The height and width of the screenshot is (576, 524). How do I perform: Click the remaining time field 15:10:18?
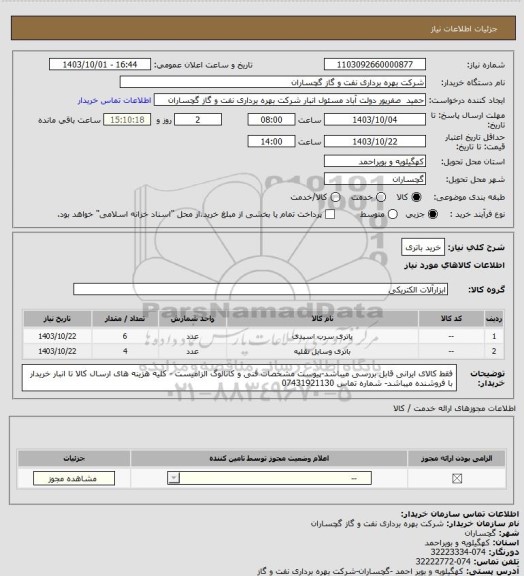(x=127, y=120)
